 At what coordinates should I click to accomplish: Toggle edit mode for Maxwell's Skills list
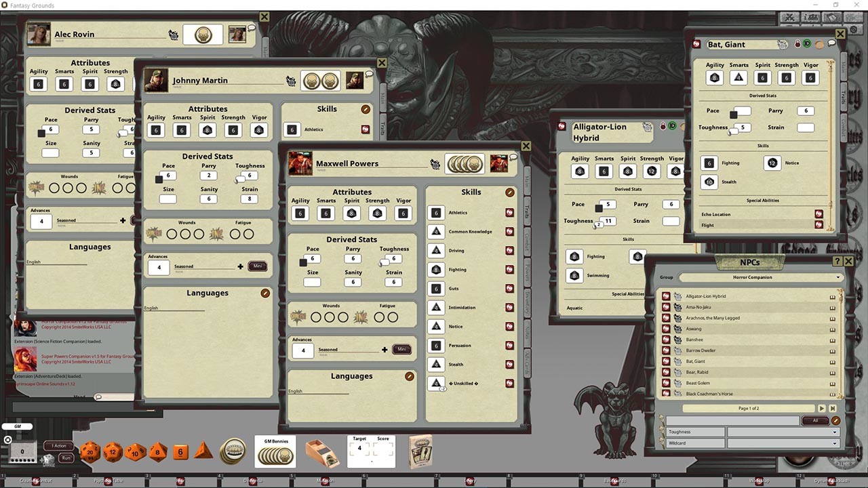(510, 192)
